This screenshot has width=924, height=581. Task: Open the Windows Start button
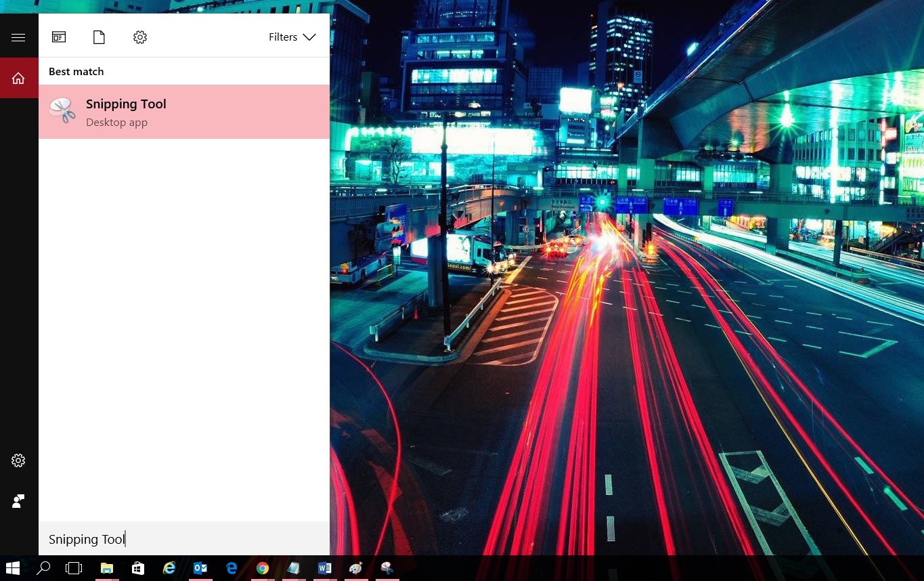point(12,568)
